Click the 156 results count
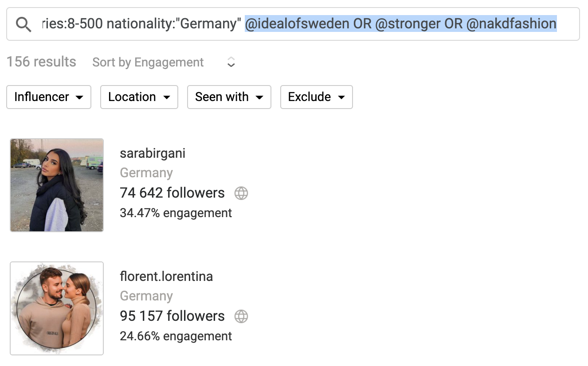Screen dimensions: 588x366 (x=41, y=62)
